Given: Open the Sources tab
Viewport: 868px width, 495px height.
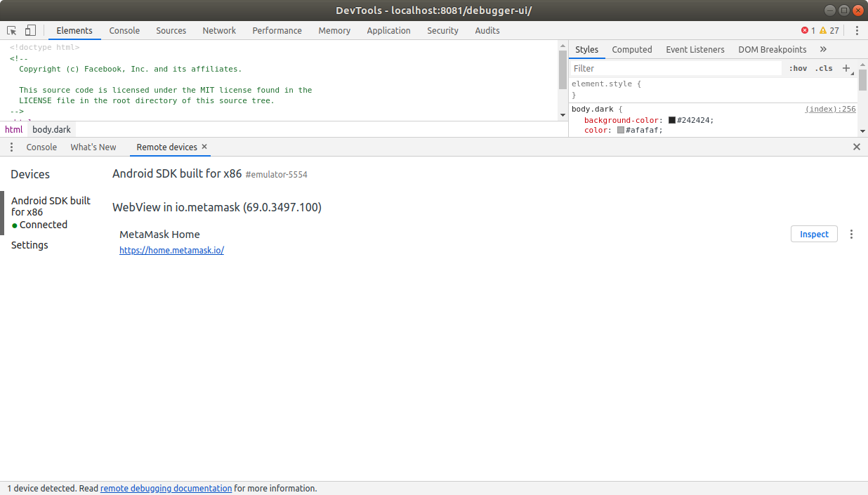Looking at the screenshot, I should tap(171, 30).
